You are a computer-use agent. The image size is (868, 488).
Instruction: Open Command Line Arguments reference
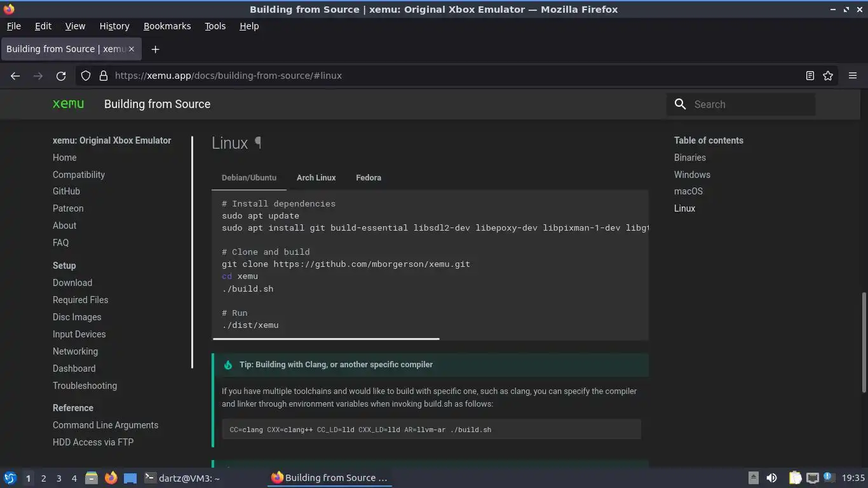click(105, 425)
